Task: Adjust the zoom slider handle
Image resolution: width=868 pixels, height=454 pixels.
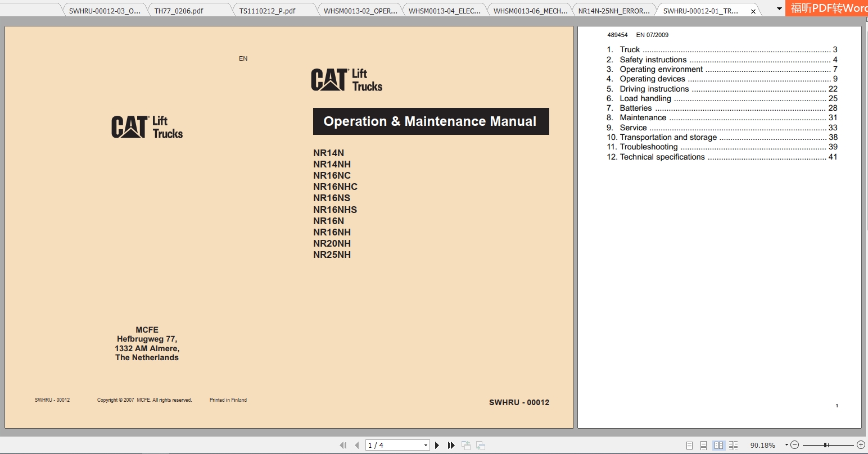Action: click(x=826, y=445)
